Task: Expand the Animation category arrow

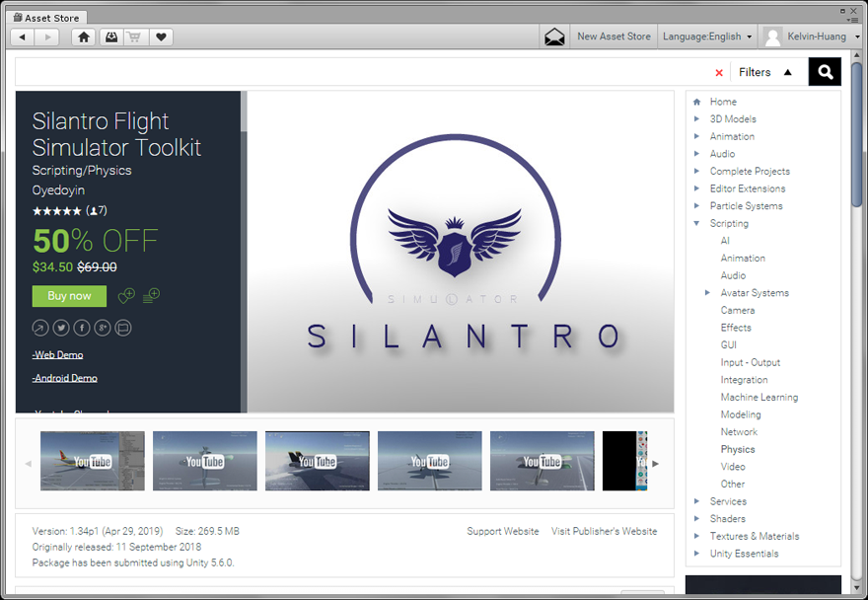Action: pyautogui.click(x=696, y=136)
